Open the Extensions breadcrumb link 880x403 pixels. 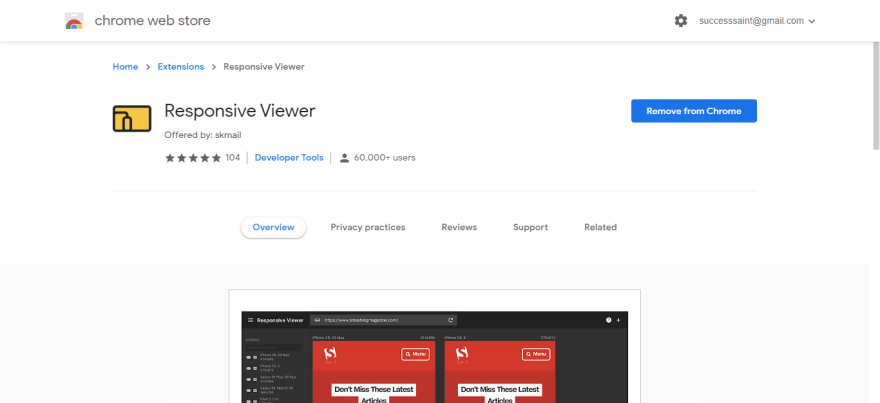[181, 66]
